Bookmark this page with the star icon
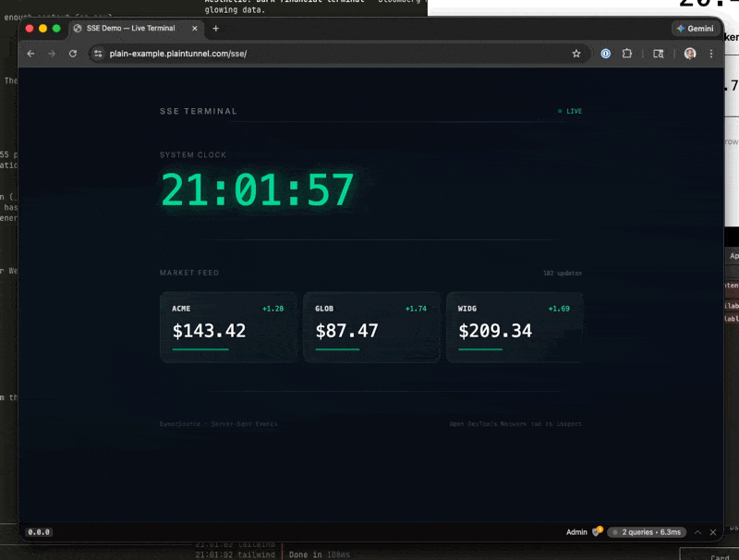Image resolution: width=739 pixels, height=560 pixels. [576, 54]
